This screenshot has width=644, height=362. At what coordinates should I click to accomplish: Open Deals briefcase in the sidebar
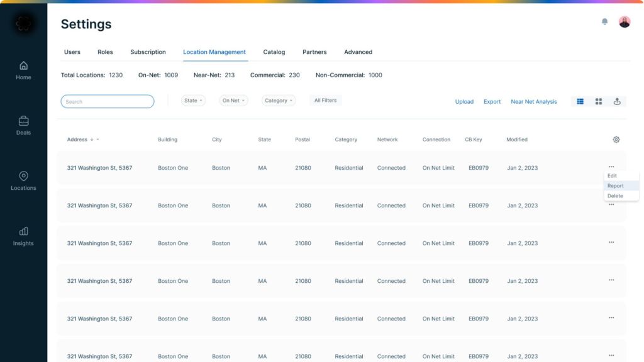click(23, 125)
